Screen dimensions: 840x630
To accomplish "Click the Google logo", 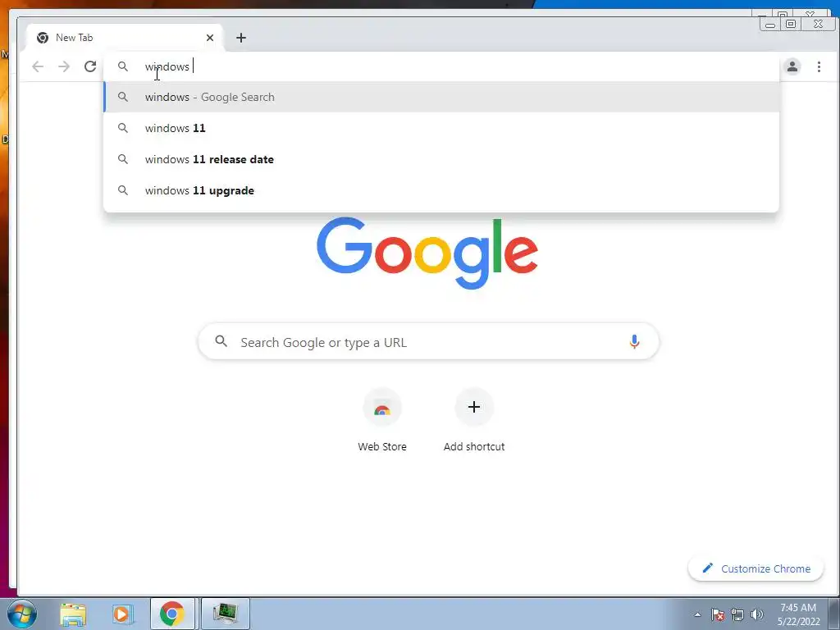I will click(x=427, y=253).
